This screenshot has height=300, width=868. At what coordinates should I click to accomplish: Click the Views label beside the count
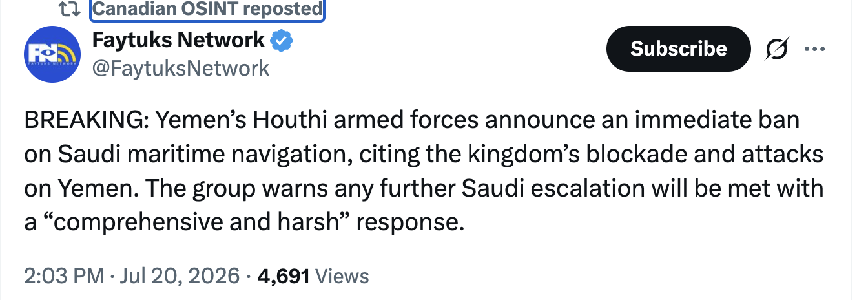pos(342,276)
